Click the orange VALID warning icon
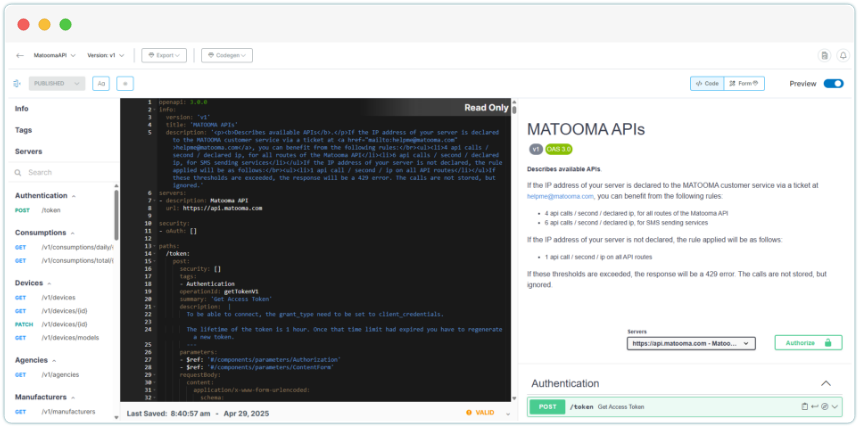 (468, 413)
